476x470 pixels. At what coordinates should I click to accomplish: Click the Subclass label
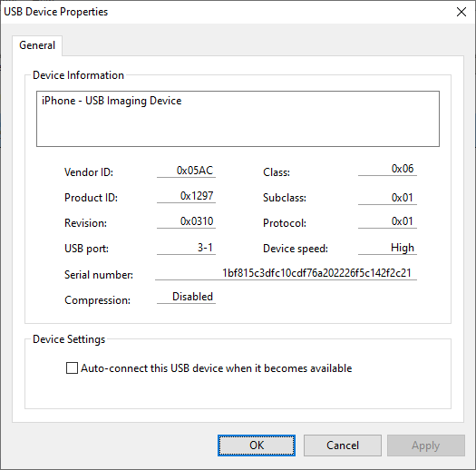(x=285, y=198)
